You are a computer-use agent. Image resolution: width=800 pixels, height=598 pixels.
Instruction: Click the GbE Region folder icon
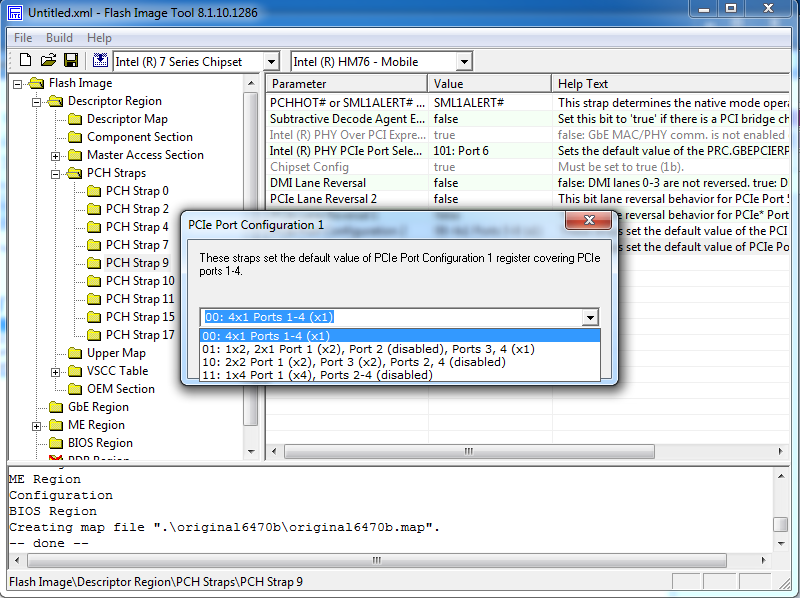[x=56, y=407]
